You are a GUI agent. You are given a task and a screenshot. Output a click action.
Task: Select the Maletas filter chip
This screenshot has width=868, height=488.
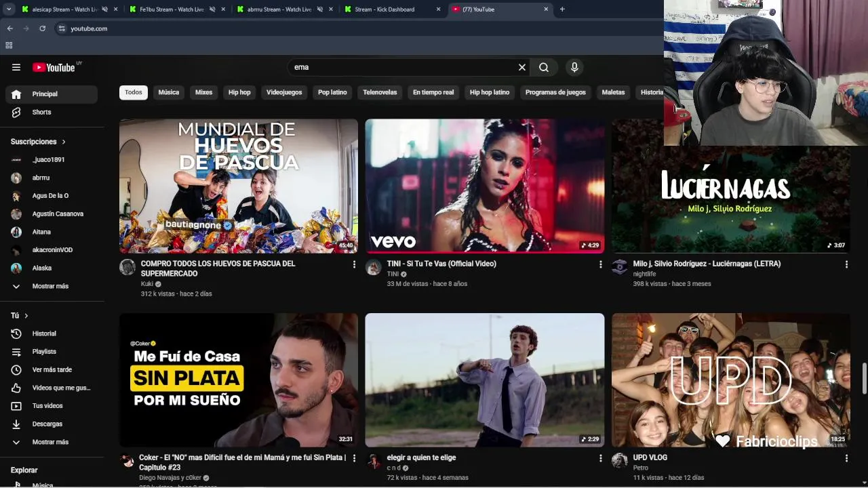point(613,92)
